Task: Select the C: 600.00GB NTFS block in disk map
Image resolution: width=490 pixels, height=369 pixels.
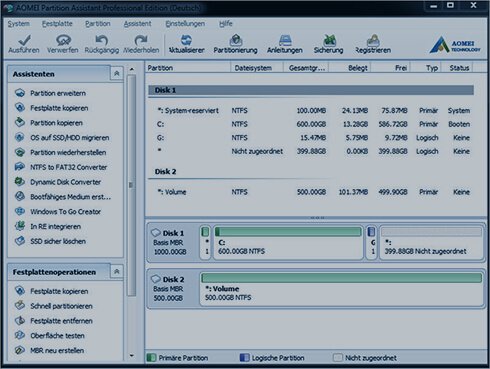Action: pos(288,242)
